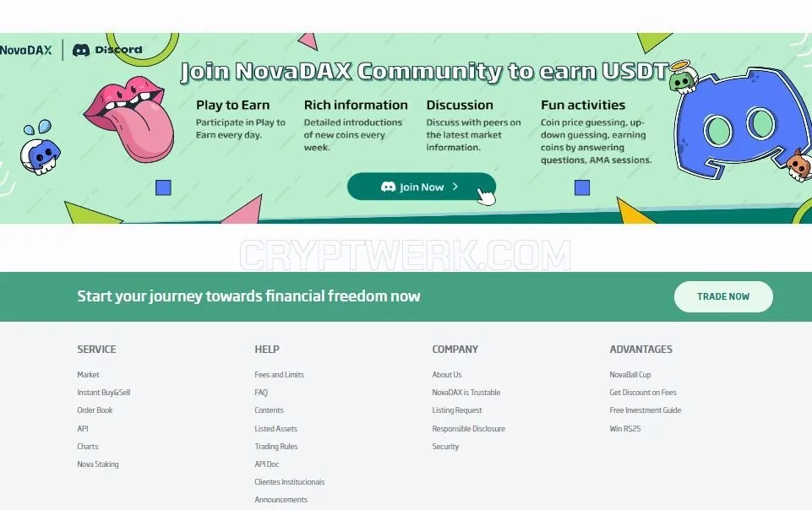Open the FAQ link
Screen dimensions: 812x510
tap(261, 393)
